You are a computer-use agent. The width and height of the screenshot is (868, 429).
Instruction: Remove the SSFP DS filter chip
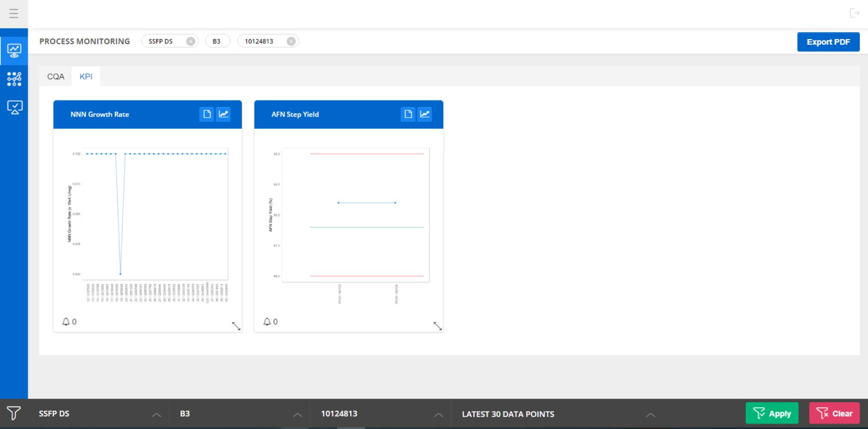[191, 41]
